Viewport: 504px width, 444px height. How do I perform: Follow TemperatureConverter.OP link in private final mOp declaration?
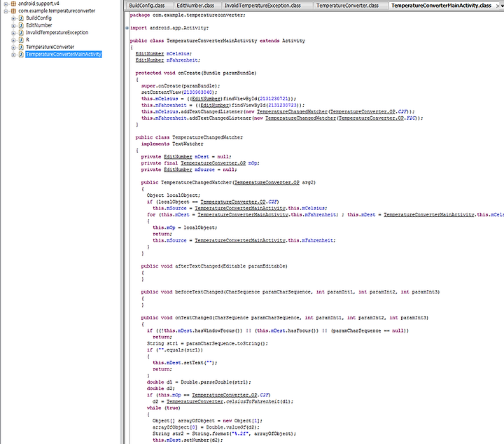point(213,163)
